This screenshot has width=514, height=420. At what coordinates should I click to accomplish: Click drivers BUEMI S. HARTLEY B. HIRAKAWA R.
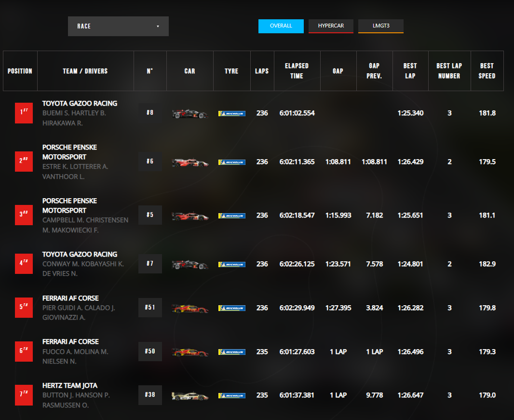[x=74, y=118]
